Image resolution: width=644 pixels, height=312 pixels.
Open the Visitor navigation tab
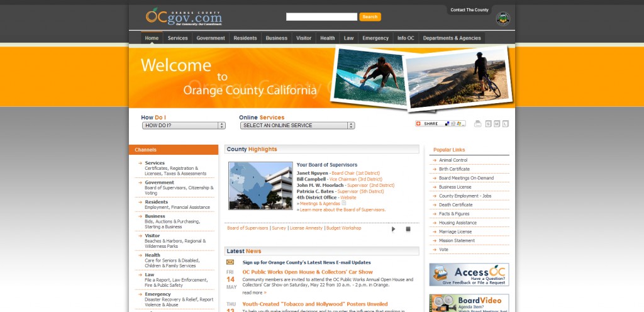coord(304,38)
